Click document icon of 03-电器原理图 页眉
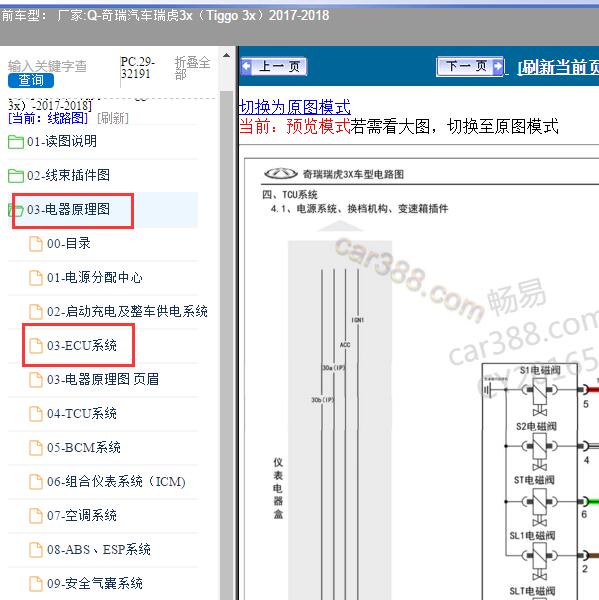 pyautogui.click(x=36, y=380)
